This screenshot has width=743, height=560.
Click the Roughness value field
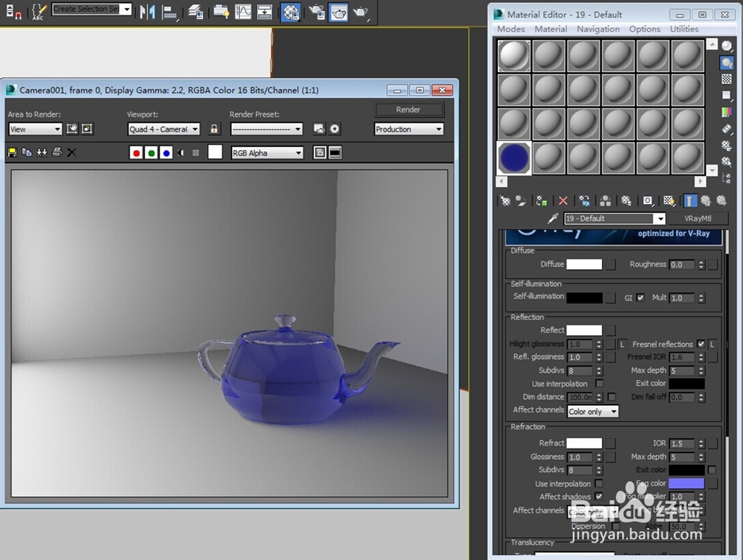(682, 264)
